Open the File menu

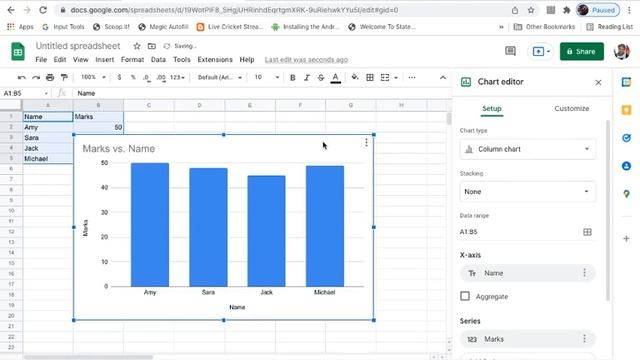pos(41,60)
